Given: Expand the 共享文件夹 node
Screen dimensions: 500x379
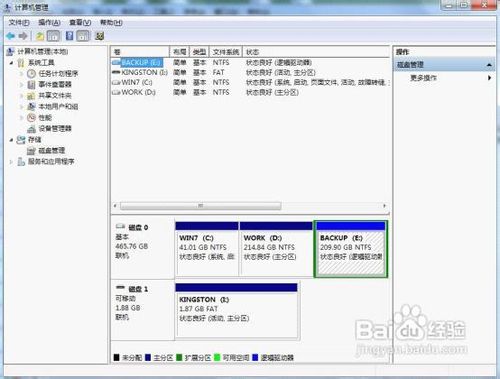Looking at the screenshot, I should pyautogui.click(x=22, y=96).
